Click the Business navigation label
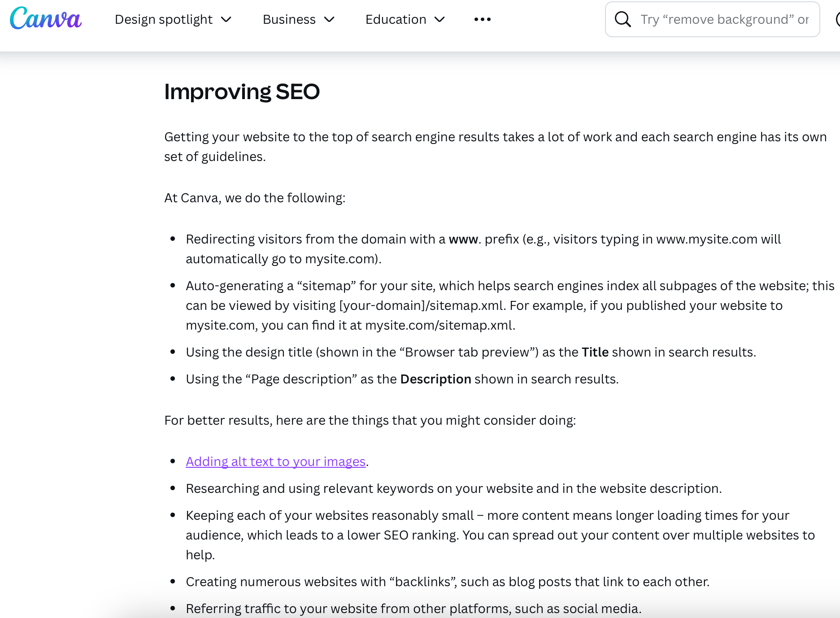 coord(289,19)
